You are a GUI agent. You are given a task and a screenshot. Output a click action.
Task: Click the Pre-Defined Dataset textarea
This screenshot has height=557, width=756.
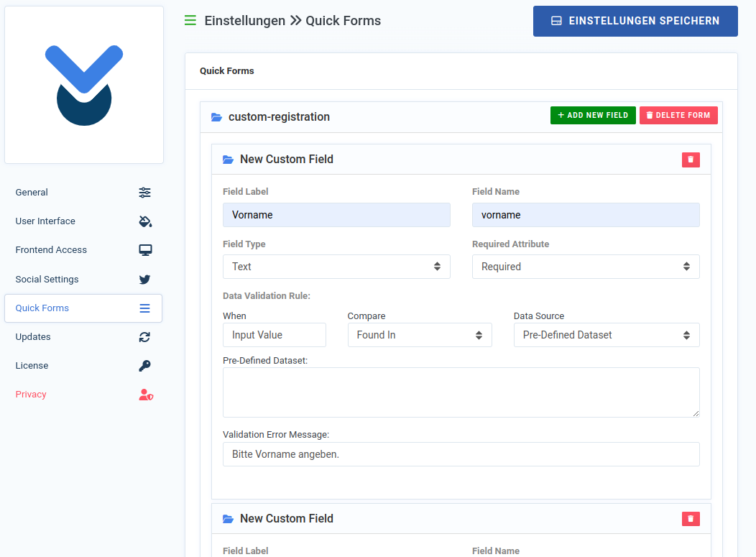[x=461, y=392]
